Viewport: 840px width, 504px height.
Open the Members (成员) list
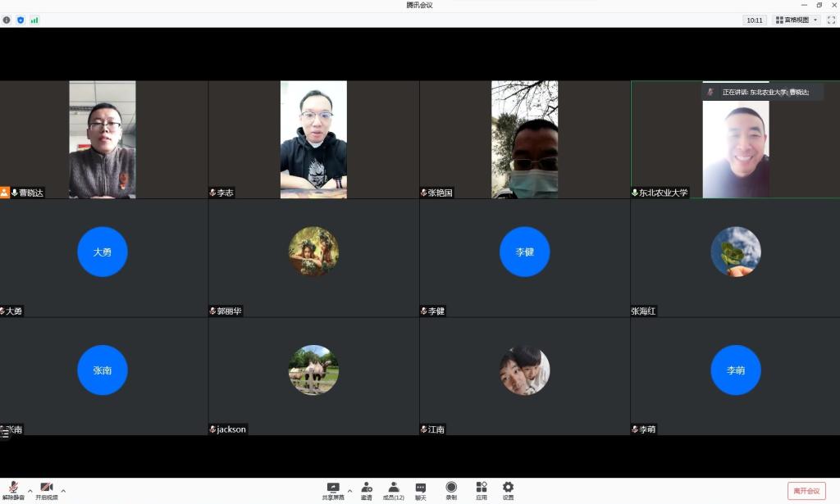[x=394, y=489]
